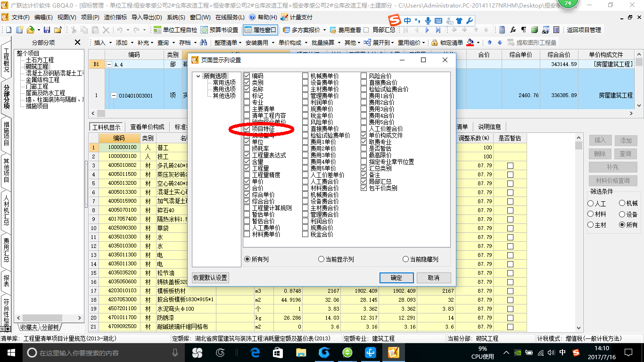Click the Windows Start button
The image size is (644, 362).
tap(11, 353)
